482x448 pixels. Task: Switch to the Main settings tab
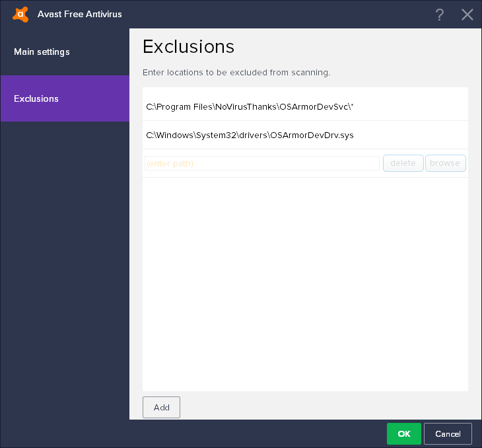click(x=42, y=52)
